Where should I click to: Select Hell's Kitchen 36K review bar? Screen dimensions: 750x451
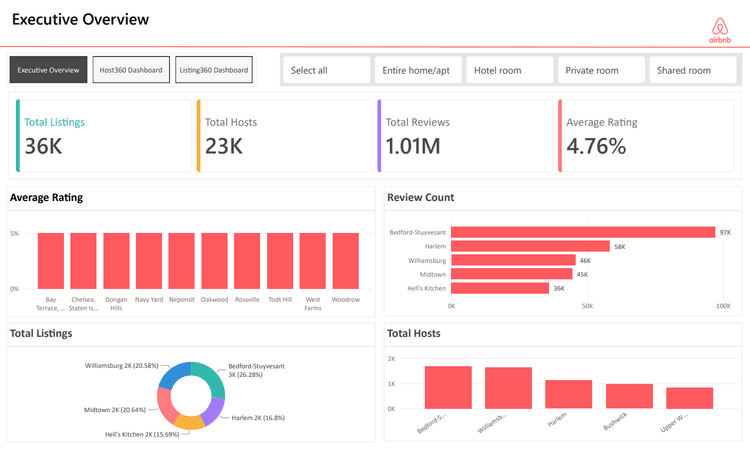click(x=500, y=288)
